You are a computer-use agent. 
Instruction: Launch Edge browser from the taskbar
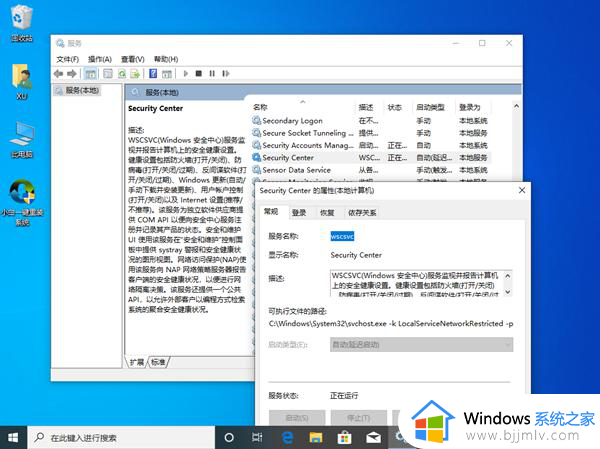(287, 438)
